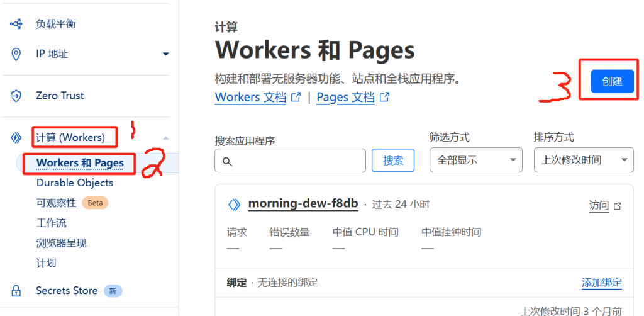This screenshot has height=316, width=644.
Task: Click the 过去 24 小时 text
Action: click(x=401, y=204)
